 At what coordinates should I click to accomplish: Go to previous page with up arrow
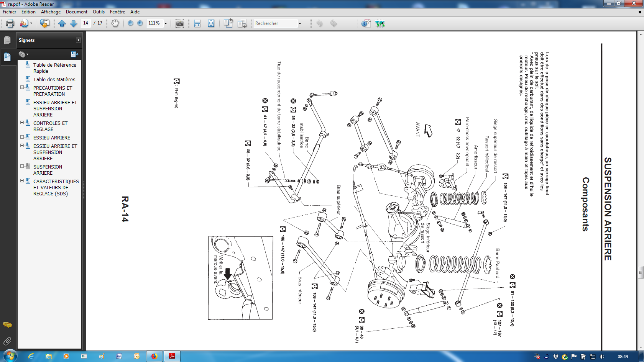pyautogui.click(x=62, y=23)
